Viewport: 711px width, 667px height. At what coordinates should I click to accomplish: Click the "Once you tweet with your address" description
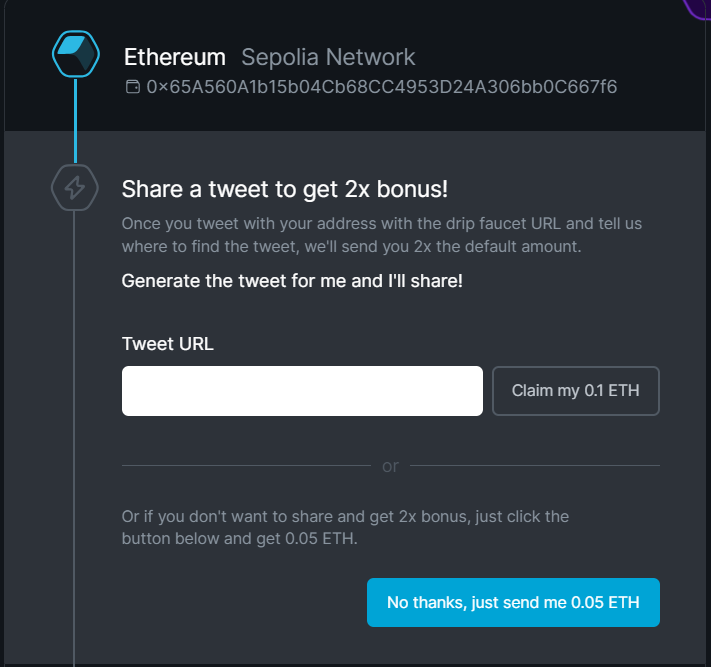tap(382, 234)
